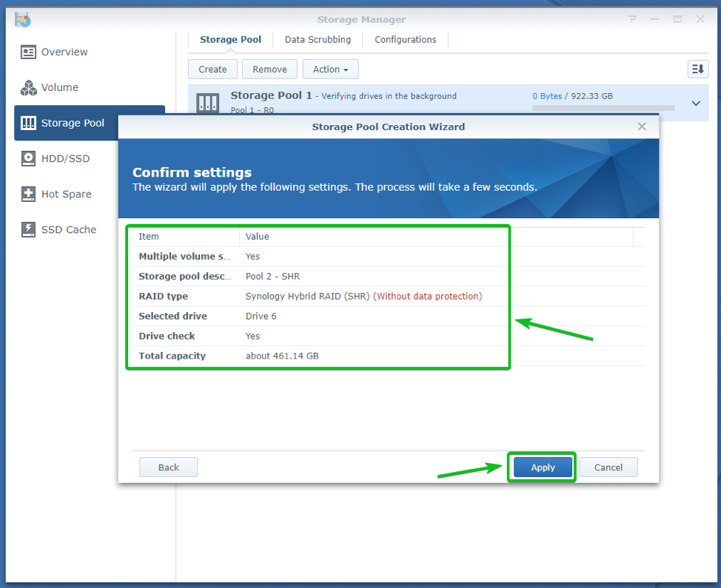Open the Overview section
This screenshot has width=721, height=588.
(x=64, y=52)
